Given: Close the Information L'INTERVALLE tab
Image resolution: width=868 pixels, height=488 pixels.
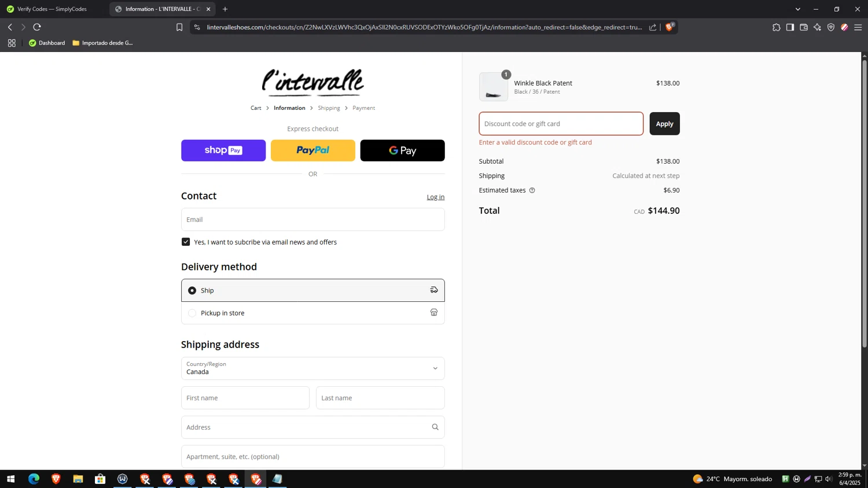Looking at the screenshot, I should (x=208, y=9).
